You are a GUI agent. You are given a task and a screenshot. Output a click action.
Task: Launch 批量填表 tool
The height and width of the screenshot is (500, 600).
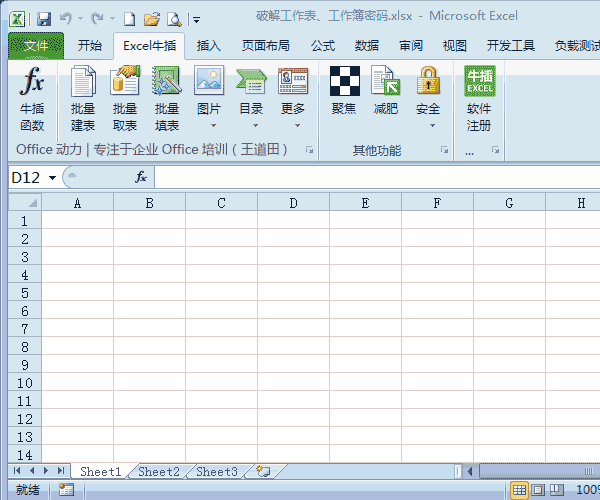pyautogui.click(x=167, y=98)
